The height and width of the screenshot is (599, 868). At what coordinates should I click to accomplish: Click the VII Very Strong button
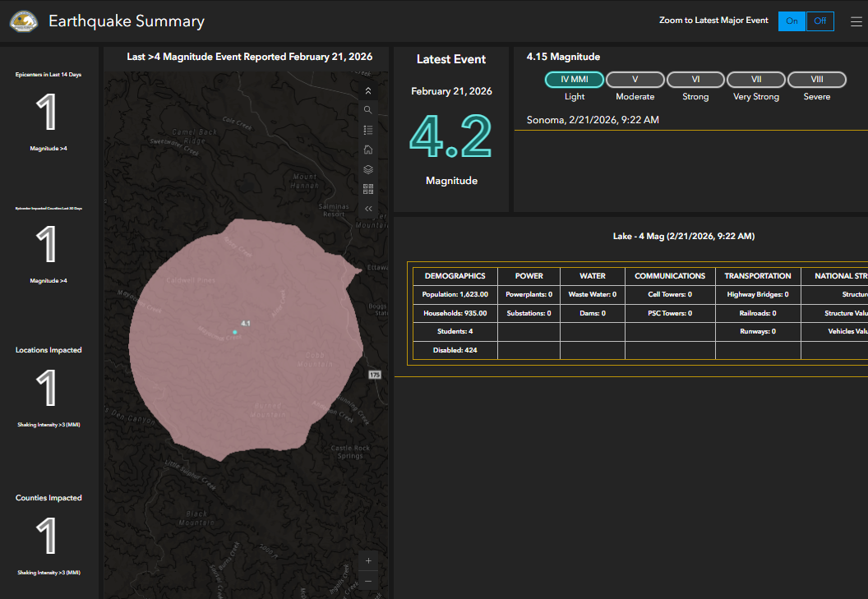coord(755,80)
